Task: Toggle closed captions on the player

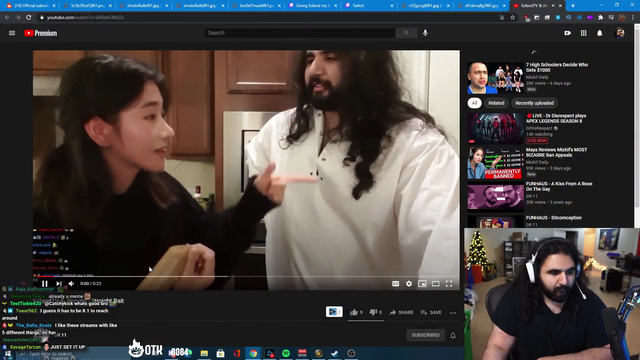Action: 396,284
